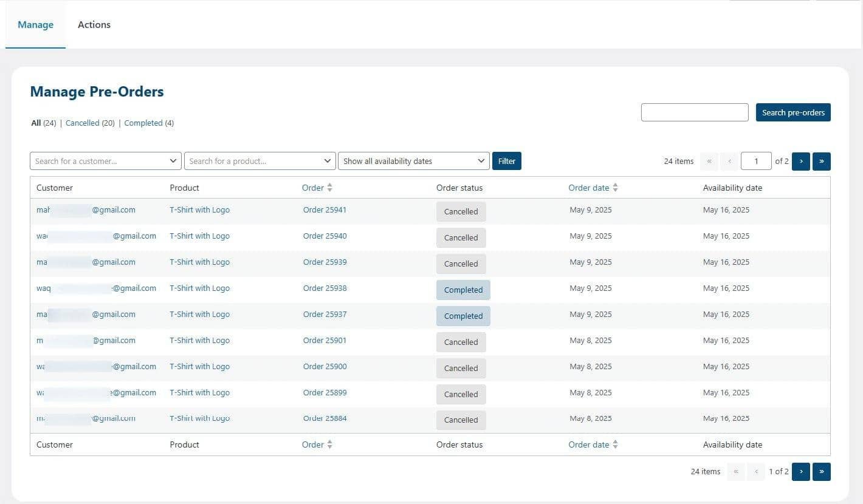This screenshot has height=504, width=863.
Task: Apply the Filter button
Action: [507, 161]
